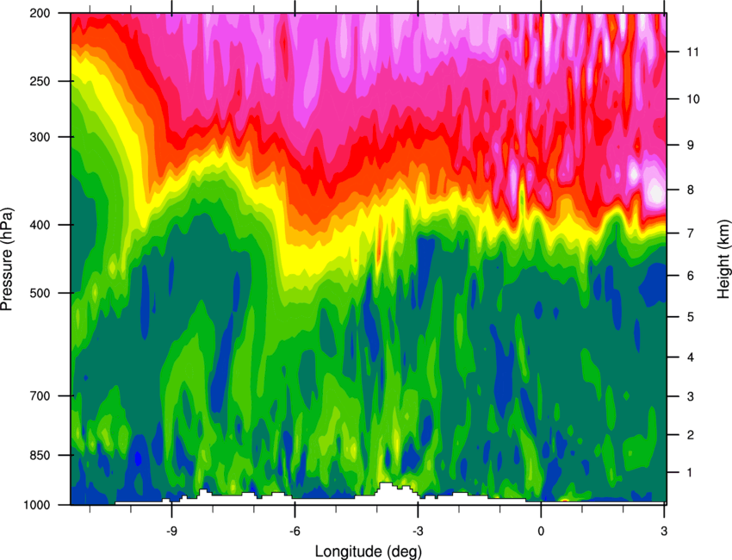Click the -9 longitude tick label
This screenshot has width=732, height=560.
[171, 532]
